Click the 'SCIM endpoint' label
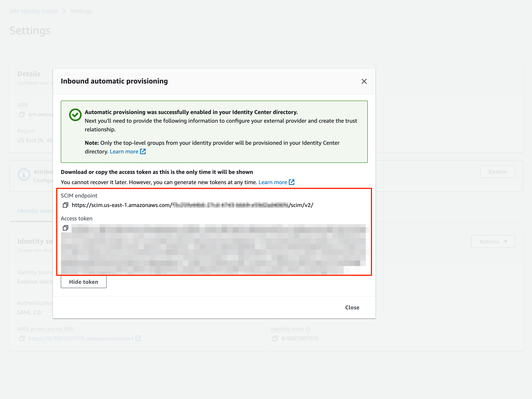The height and width of the screenshot is (399, 532). pos(79,196)
